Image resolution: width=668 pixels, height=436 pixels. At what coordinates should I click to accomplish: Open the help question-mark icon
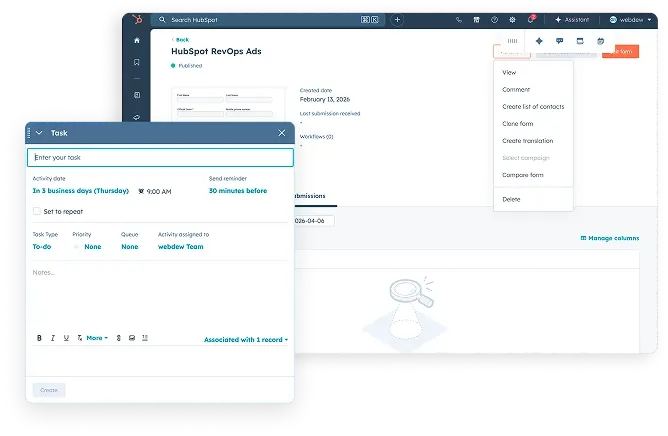[x=494, y=20]
